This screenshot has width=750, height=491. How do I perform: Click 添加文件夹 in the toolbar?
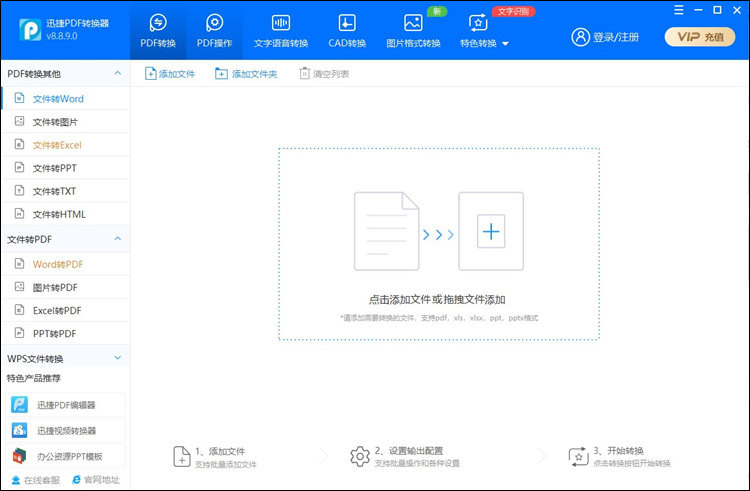(246, 74)
